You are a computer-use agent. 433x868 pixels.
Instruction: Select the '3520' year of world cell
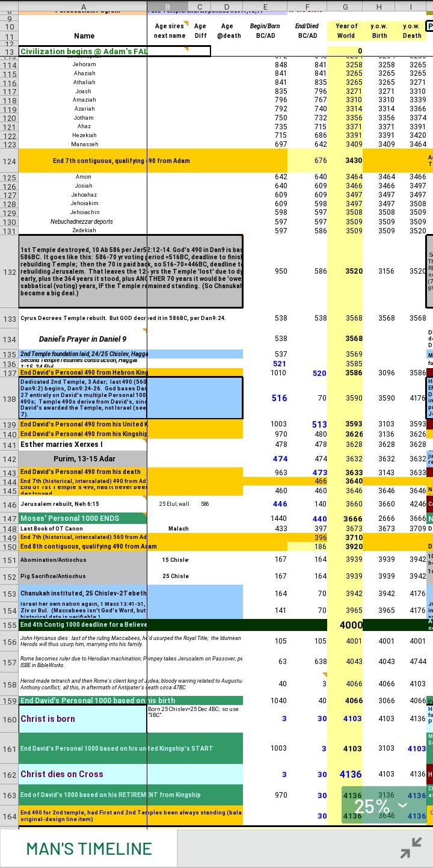345,271
